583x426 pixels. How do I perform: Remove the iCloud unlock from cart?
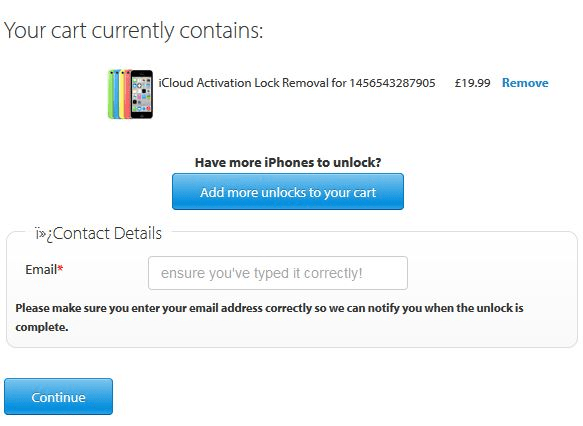coord(525,83)
